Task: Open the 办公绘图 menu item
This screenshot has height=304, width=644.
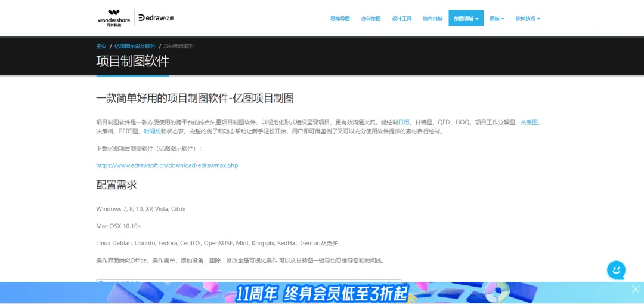Action: 371,19
